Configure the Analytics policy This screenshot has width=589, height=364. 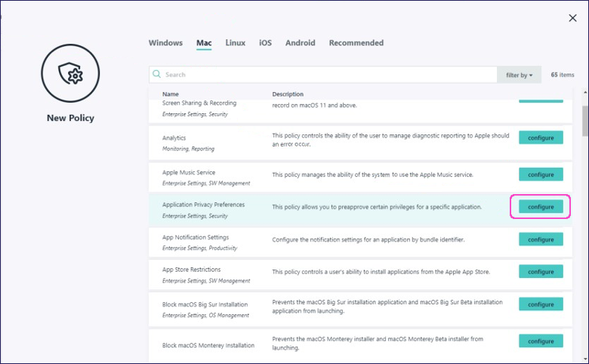click(541, 138)
